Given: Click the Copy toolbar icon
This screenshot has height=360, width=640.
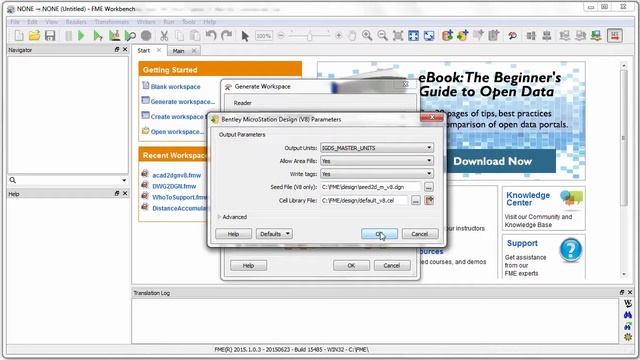Looking at the screenshot, I should [180, 36].
